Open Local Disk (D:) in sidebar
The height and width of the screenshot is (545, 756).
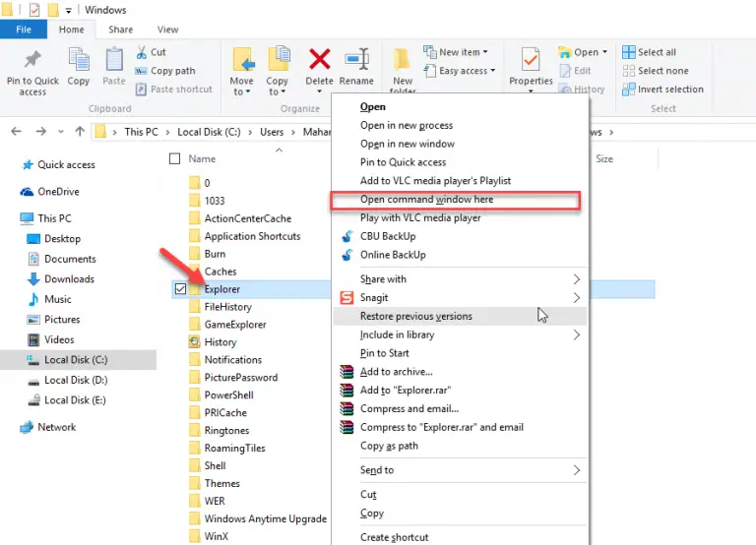pyautogui.click(x=75, y=380)
